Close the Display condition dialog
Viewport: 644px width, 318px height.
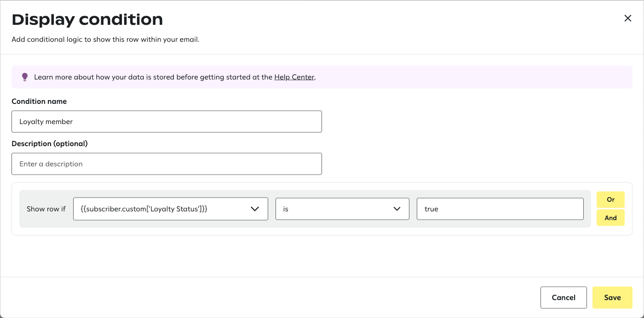click(x=628, y=18)
